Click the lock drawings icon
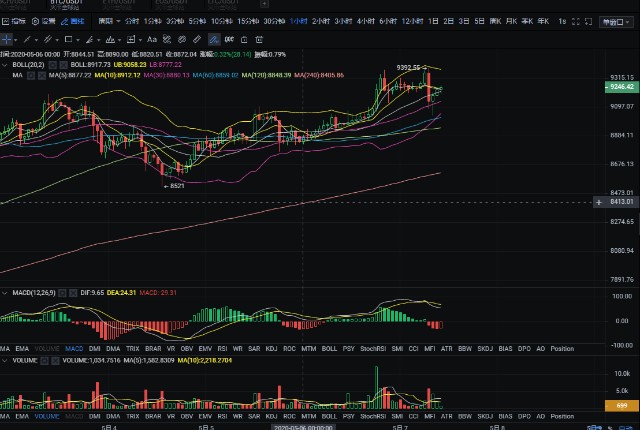 pyautogui.click(x=244, y=40)
